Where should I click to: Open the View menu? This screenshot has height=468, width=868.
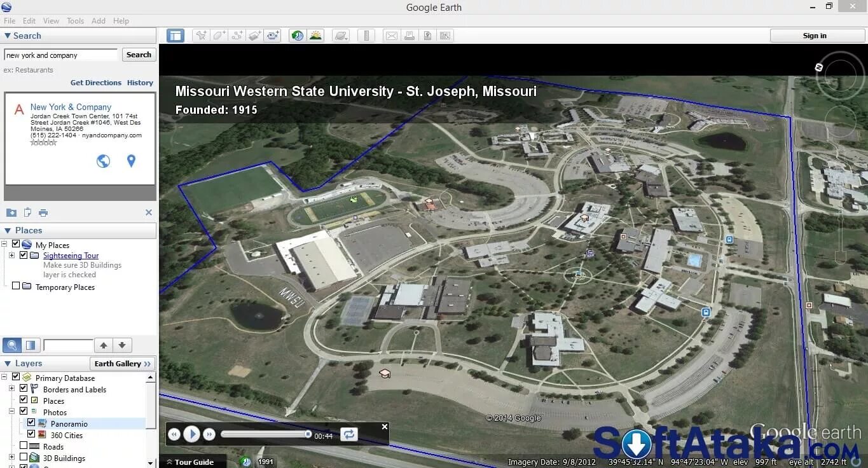tap(51, 21)
